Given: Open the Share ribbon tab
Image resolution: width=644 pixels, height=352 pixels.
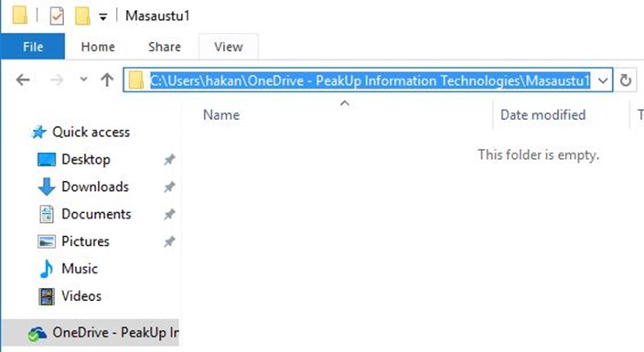Looking at the screenshot, I should point(165,47).
